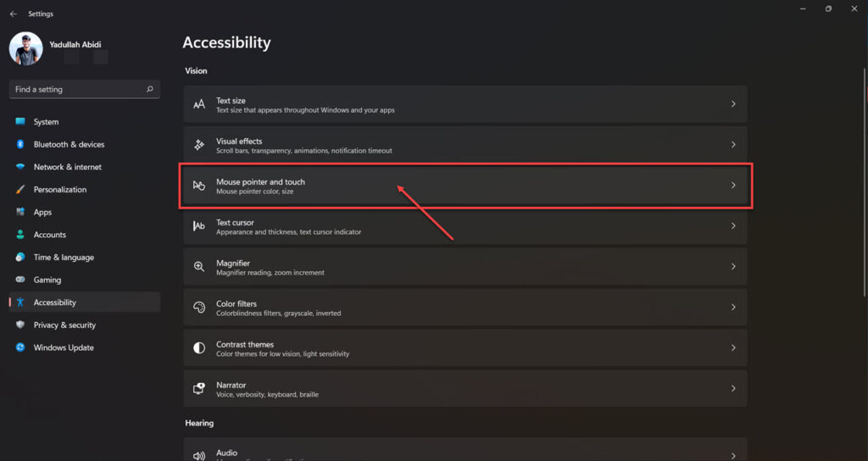Open Privacy & security settings

pos(85,325)
